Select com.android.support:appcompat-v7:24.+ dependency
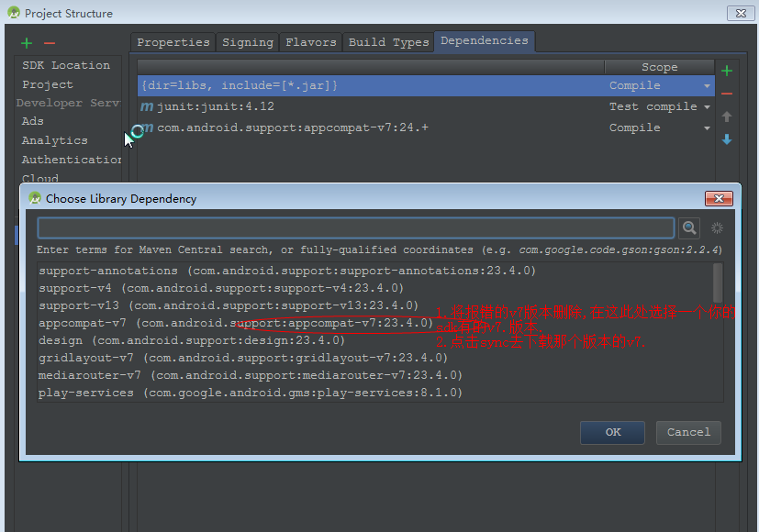759x532 pixels. pos(426,127)
